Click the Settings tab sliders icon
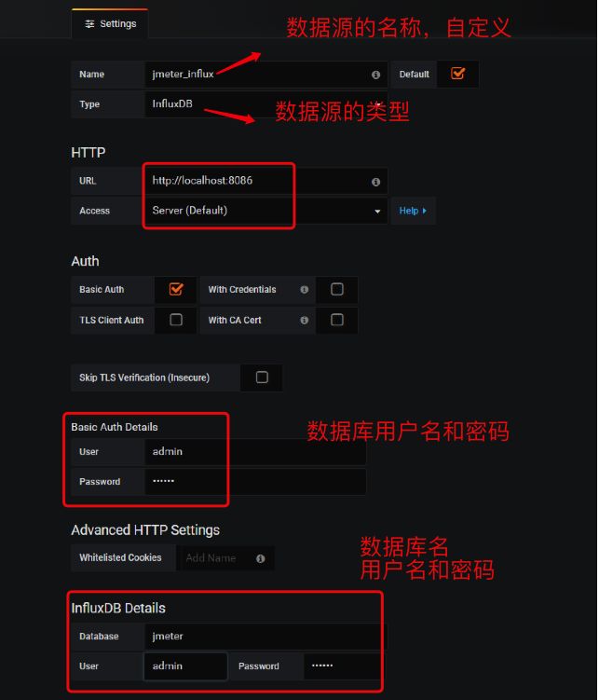 [x=89, y=24]
